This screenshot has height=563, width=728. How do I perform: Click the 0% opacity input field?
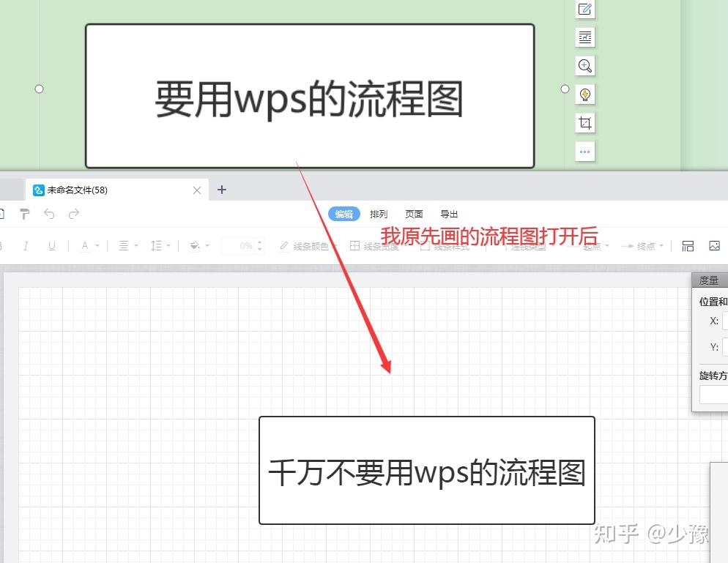coord(238,245)
